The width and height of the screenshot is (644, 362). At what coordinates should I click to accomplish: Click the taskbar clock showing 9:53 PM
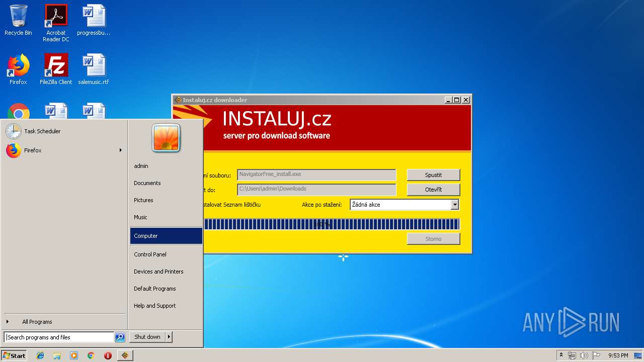pos(618,355)
